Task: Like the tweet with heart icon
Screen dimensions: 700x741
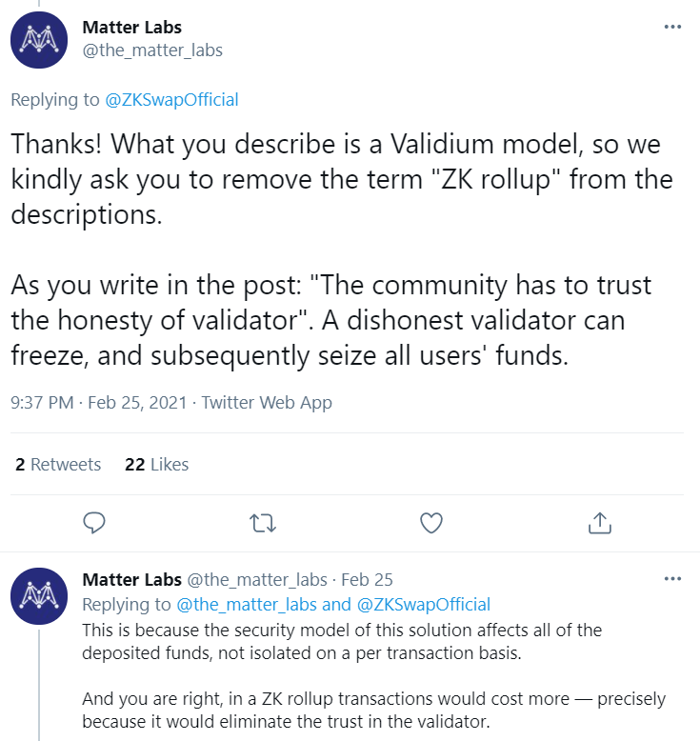Action: click(431, 523)
